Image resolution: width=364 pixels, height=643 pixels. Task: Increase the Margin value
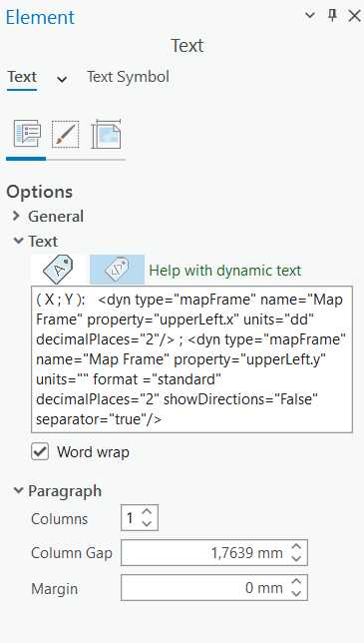pyautogui.click(x=296, y=582)
